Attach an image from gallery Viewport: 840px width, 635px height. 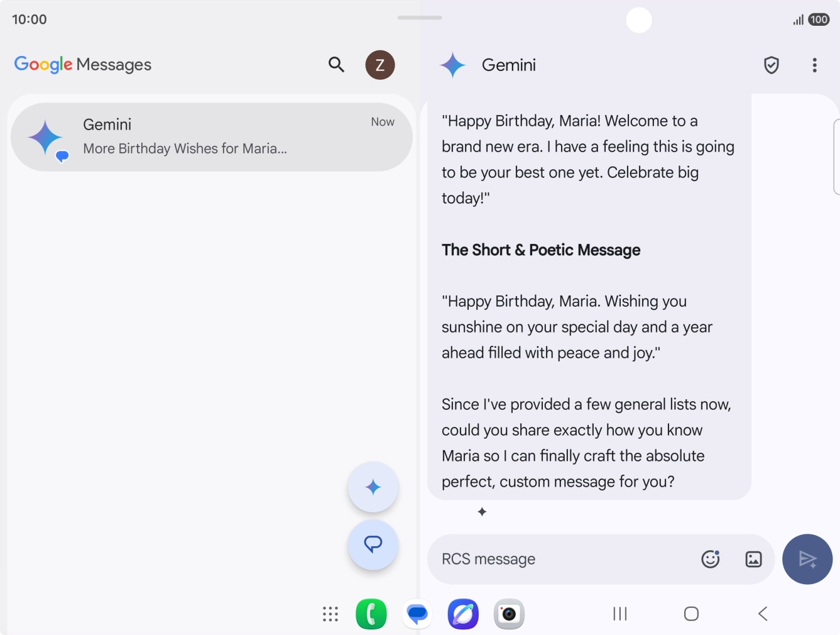point(753,559)
